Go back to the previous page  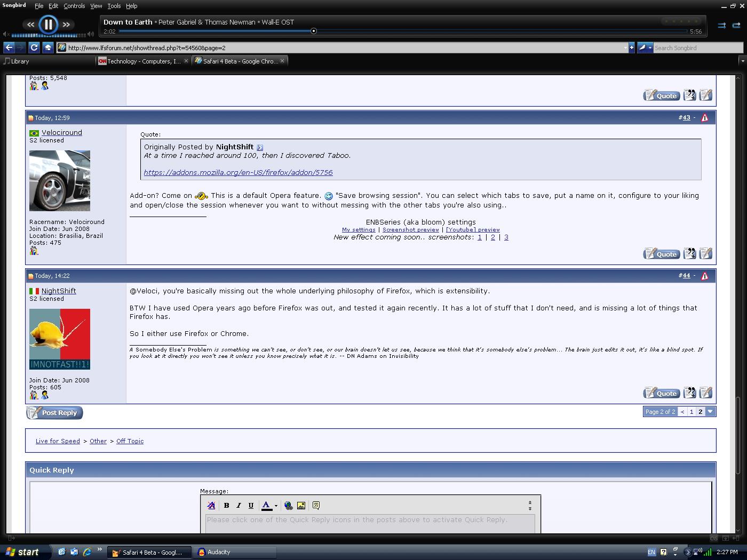(x=9, y=47)
